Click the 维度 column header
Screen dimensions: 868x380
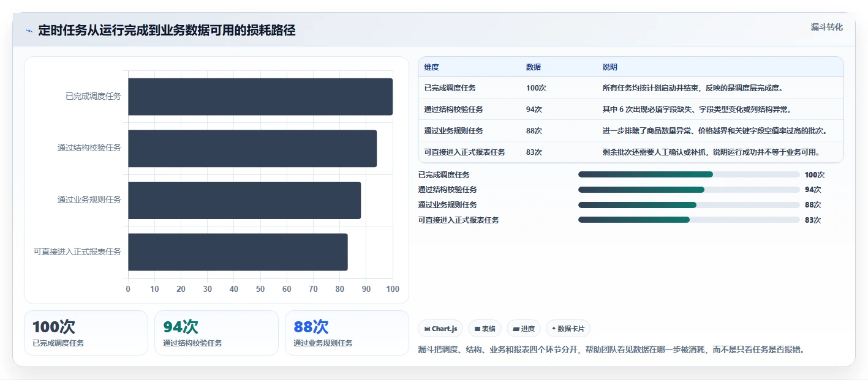coord(431,67)
